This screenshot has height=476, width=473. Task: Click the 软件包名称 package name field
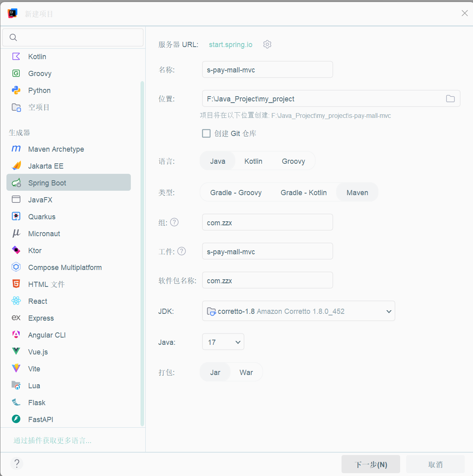(267, 280)
